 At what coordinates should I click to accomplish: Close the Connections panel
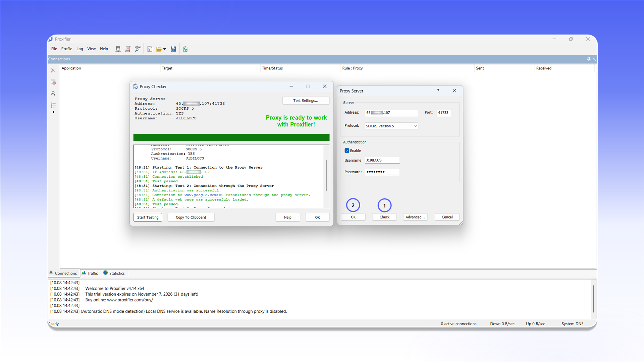pos(594,59)
